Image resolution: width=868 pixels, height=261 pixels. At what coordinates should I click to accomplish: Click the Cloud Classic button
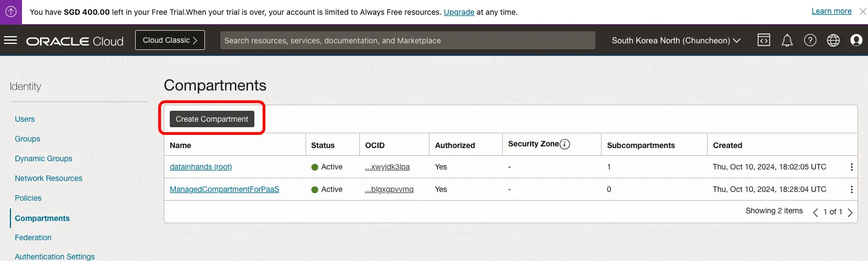coord(170,40)
